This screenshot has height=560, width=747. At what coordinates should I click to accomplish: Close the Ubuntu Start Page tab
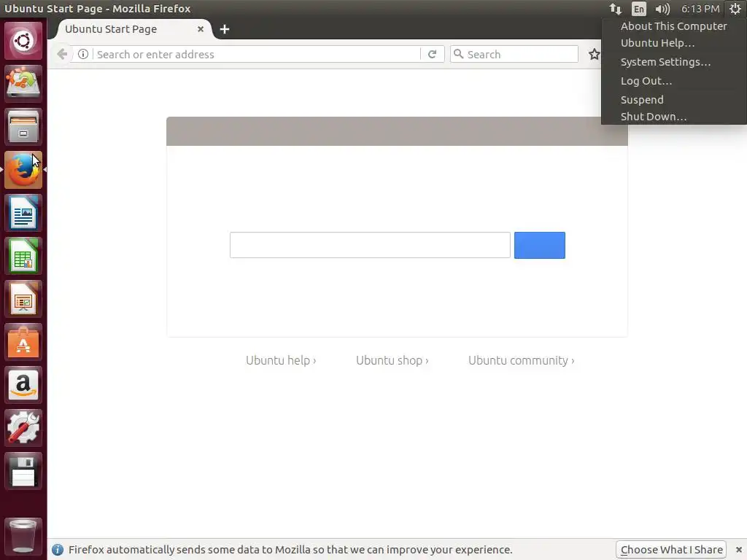click(x=201, y=29)
